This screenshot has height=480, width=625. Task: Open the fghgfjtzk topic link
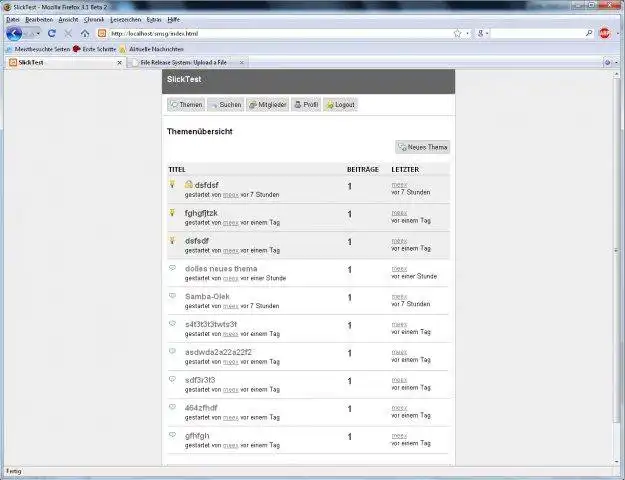point(201,213)
